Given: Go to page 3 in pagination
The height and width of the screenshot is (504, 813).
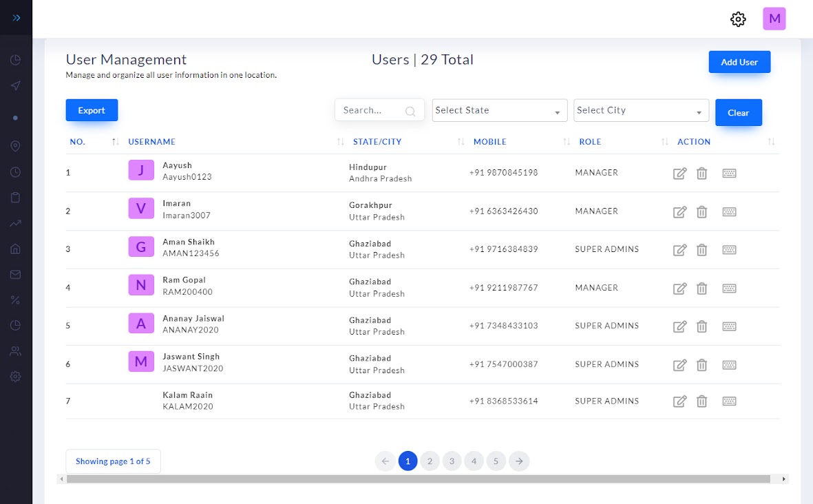Looking at the screenshot, I should click(452, 461).
